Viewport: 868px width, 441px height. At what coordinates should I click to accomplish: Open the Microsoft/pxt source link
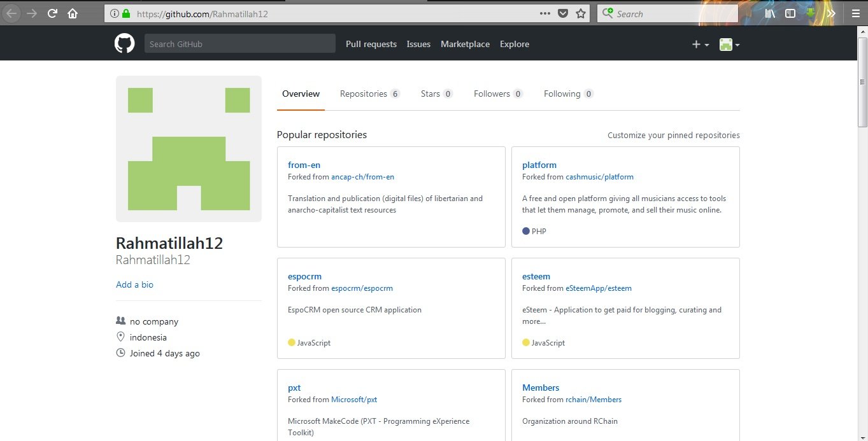pyautogui.click(x=354, y=400)
